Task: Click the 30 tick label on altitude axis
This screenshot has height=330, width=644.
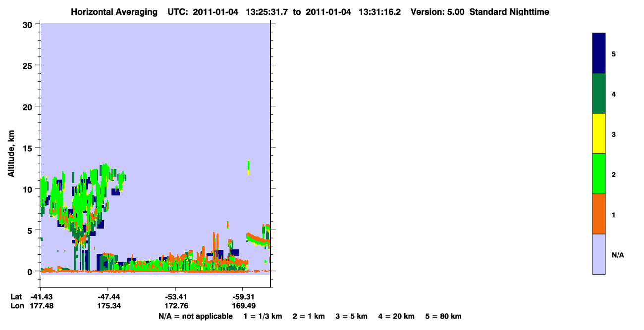Action: point(29,24)
